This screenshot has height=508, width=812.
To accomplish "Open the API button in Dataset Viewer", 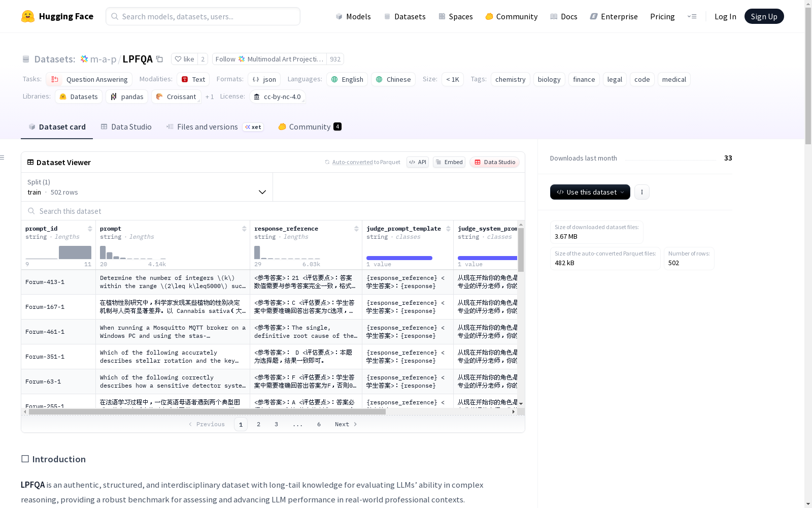I will [418, 162].
